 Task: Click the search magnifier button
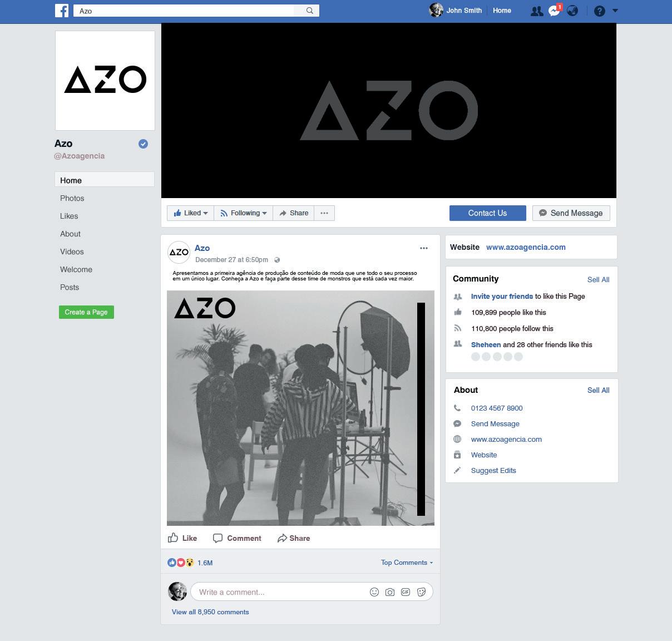click(x=309, y=11)
